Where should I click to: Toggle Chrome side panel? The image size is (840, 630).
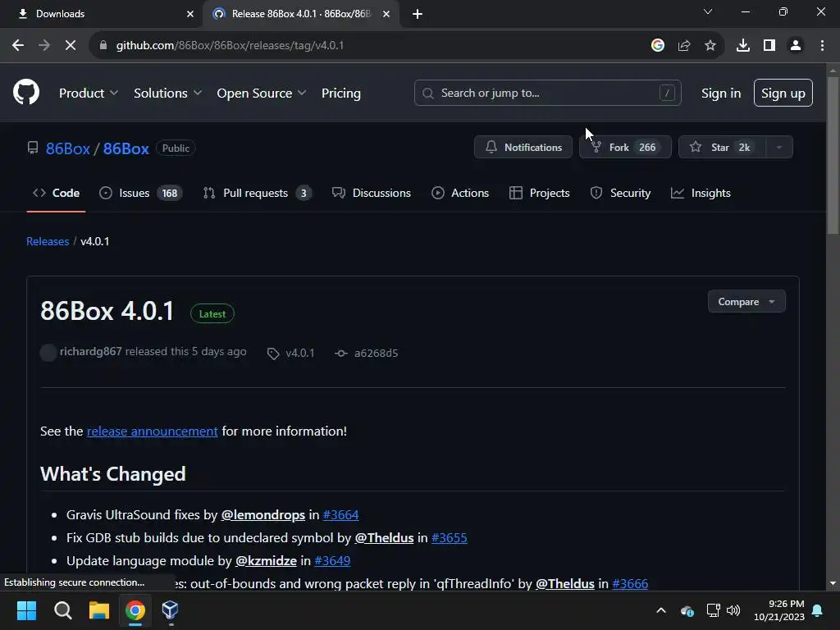point(769,46)
